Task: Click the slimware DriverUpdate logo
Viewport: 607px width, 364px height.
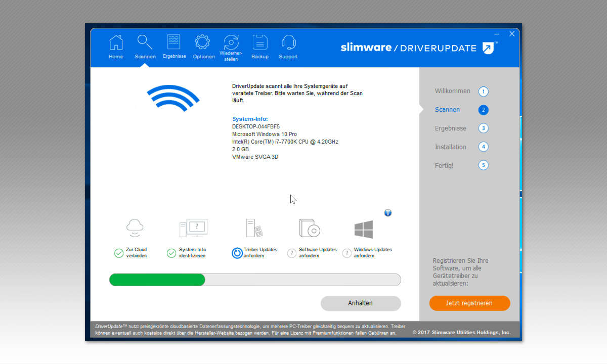Action: (419, 48)
